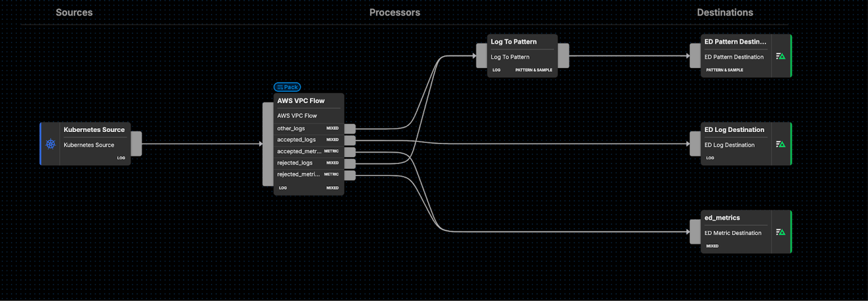868x301 pixels.
Task: Click the rejected_metrics output connector
Action: click(x=350, y=174)
